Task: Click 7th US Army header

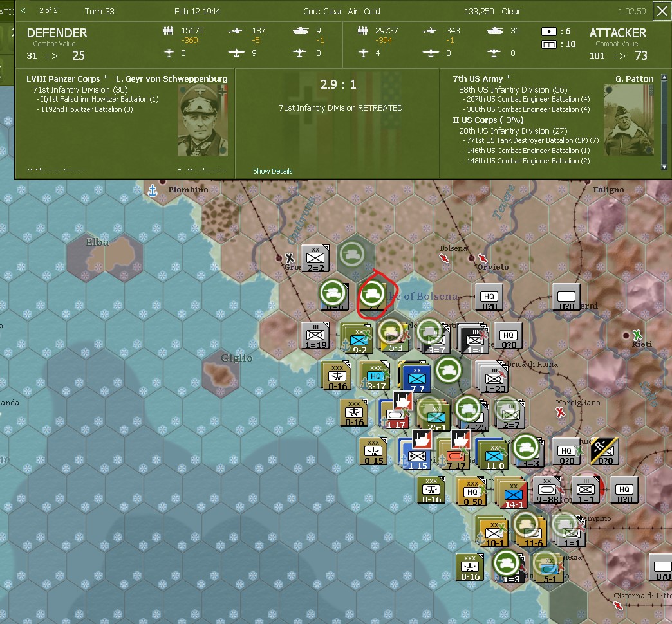Action: click(x=481, y=78)
